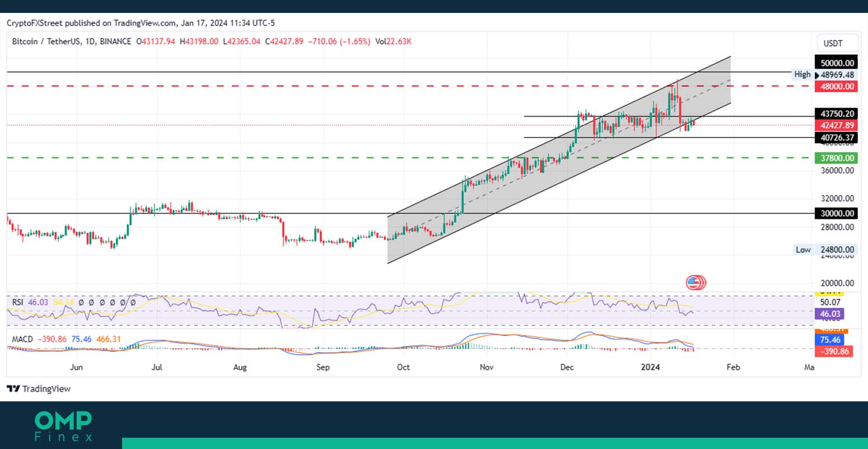Click the High 48969.48 label
The height and width of the screenshot is (449, 868).
(x=824, y=75)
